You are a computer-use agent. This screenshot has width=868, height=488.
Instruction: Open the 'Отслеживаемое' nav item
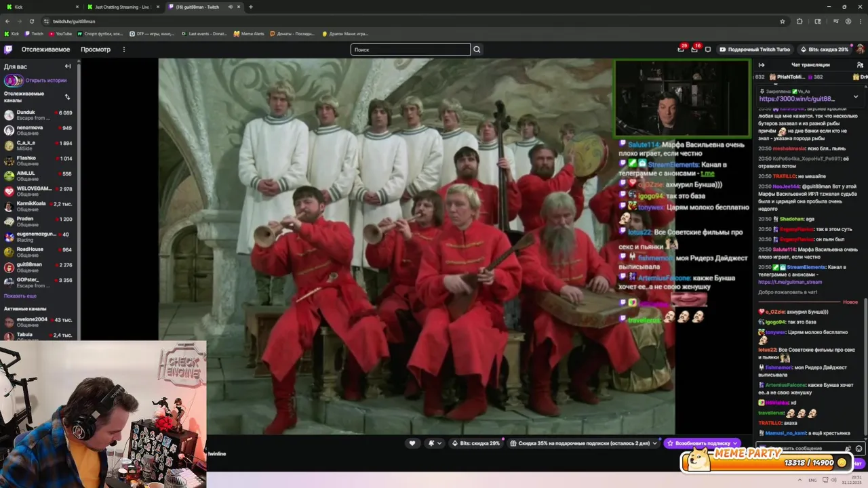tap(45, 49)
